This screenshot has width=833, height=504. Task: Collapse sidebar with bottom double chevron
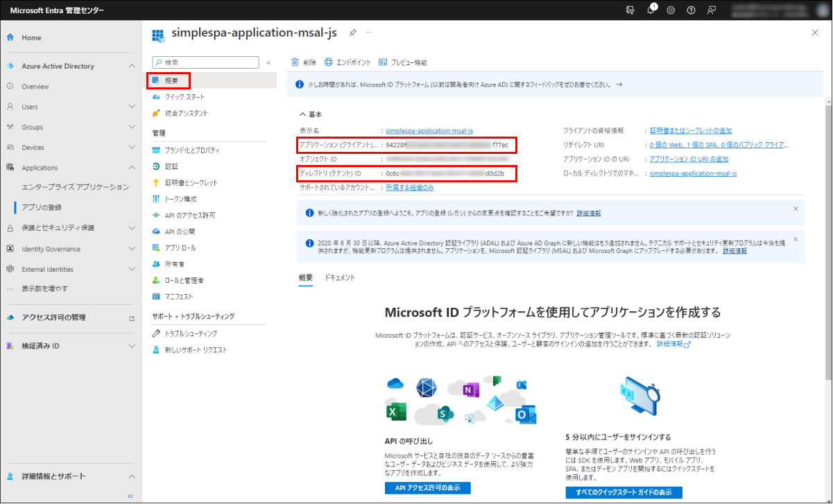[130, 496]
